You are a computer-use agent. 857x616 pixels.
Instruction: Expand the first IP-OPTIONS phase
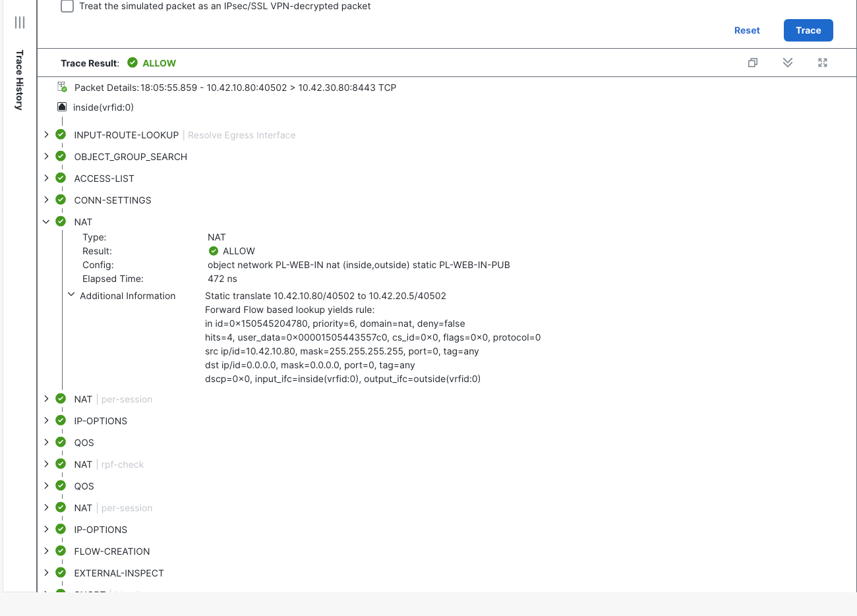click(x=46, y=420)
